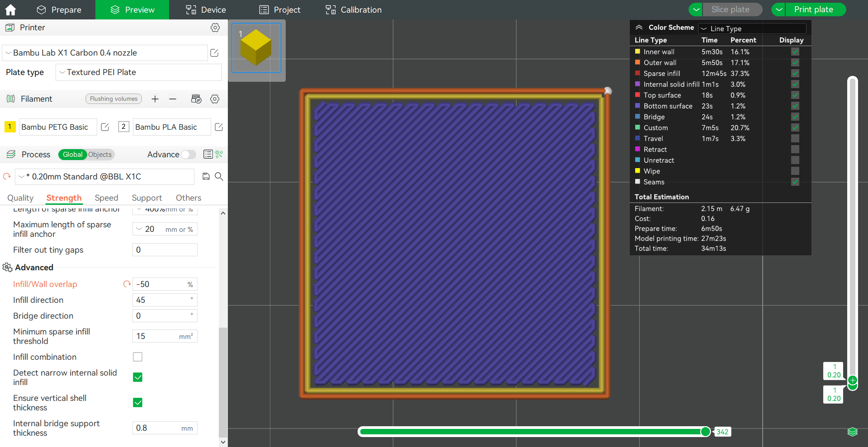Show Travel moves in preview
Screen dimensions: 868x447
(x=795, y=139)
